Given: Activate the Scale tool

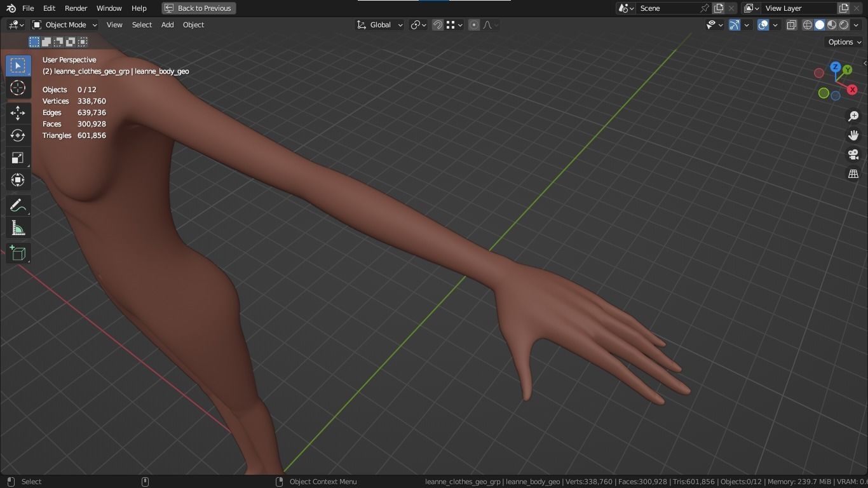Looking at the screenshot, I should point(18,158).
